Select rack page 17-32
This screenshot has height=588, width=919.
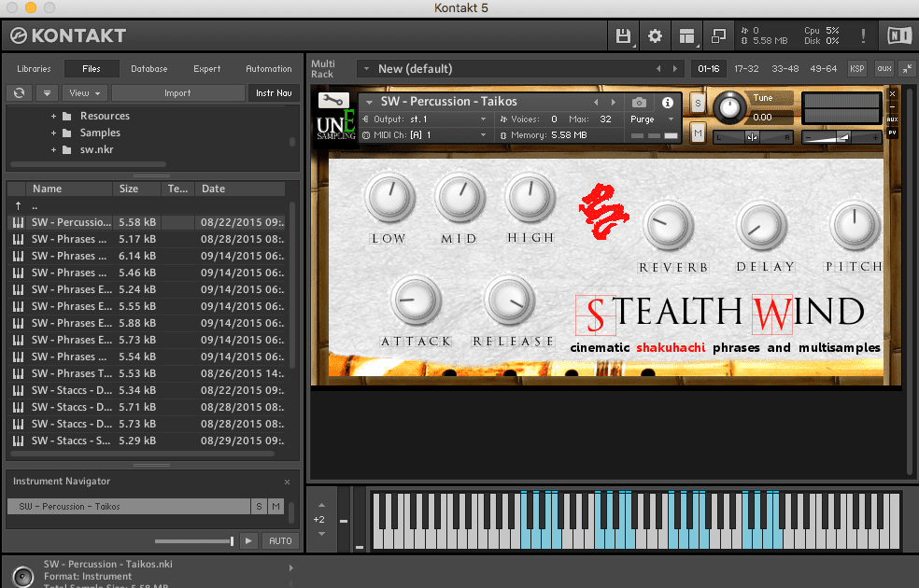tap(746, 68)
